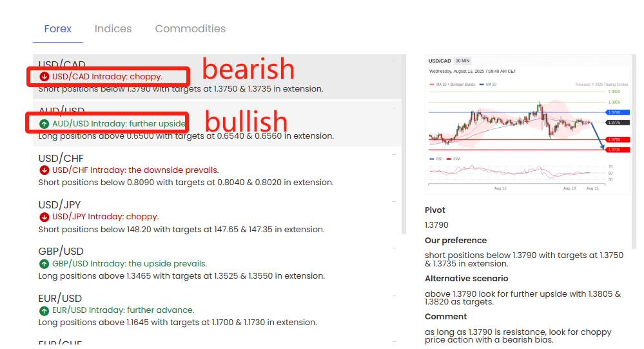Open the USD/JPY Intraday choppy analysis
644x349 pixels.
(x=105, y=217)
